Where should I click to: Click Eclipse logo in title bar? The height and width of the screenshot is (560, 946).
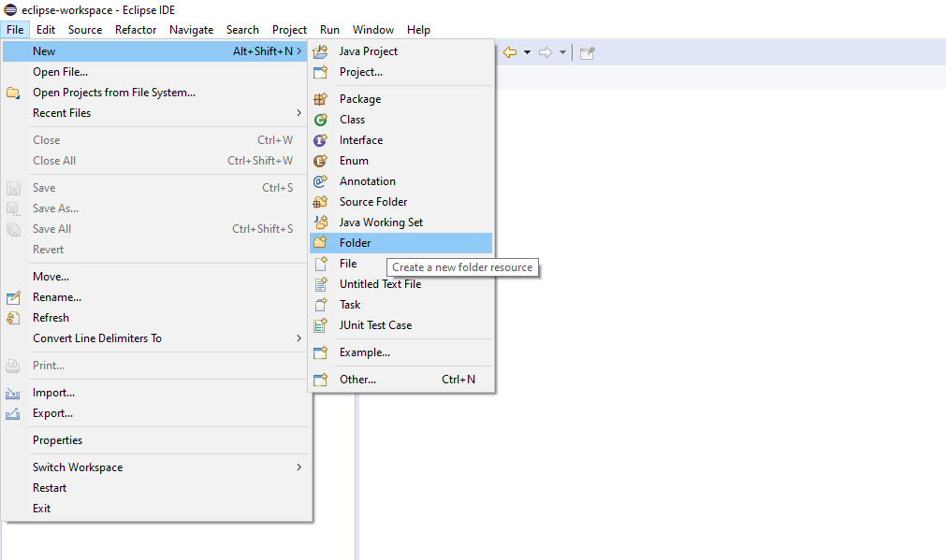(10, 10)
